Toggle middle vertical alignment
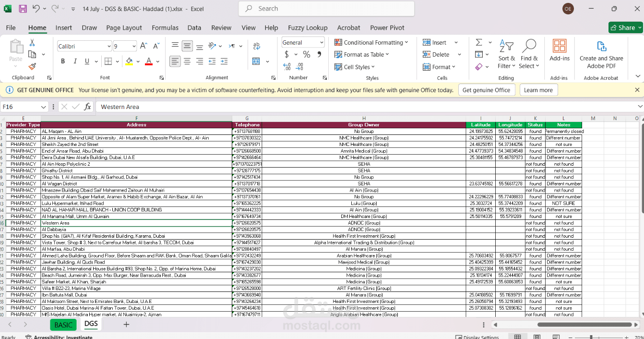Image resolution: width=644 pixels, height=339 pixels. (x=187, y=46)
